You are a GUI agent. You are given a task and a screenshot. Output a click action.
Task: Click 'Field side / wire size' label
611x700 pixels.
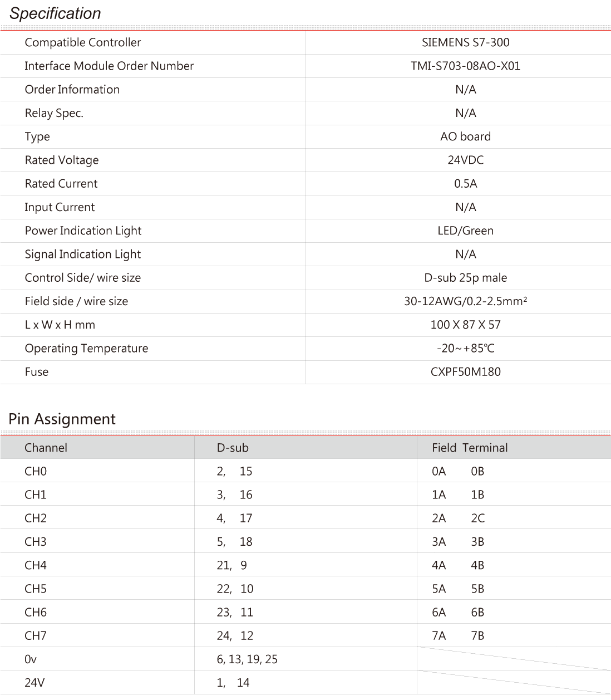[76, 301]
